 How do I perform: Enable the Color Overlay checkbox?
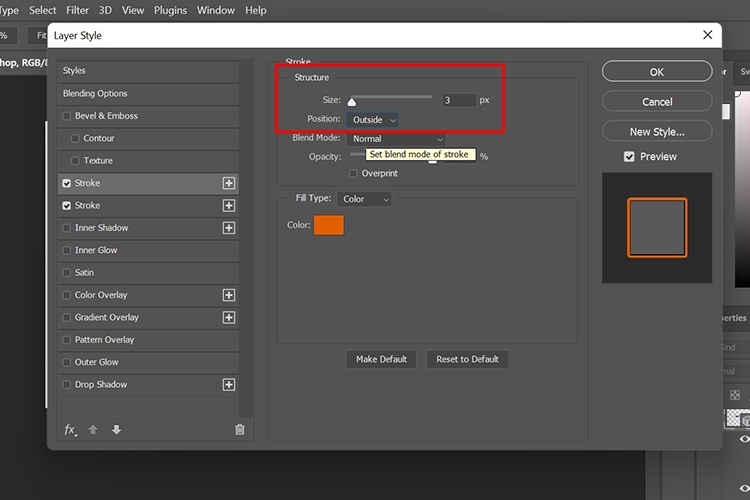pyautogui.click(x=66, y=295)
